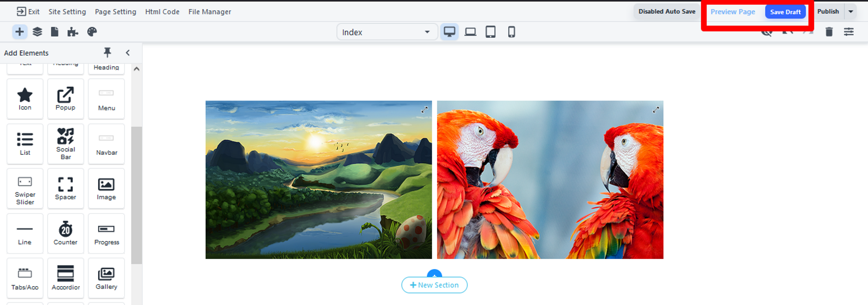Open the File Manager menu

[x=210, y=12]
